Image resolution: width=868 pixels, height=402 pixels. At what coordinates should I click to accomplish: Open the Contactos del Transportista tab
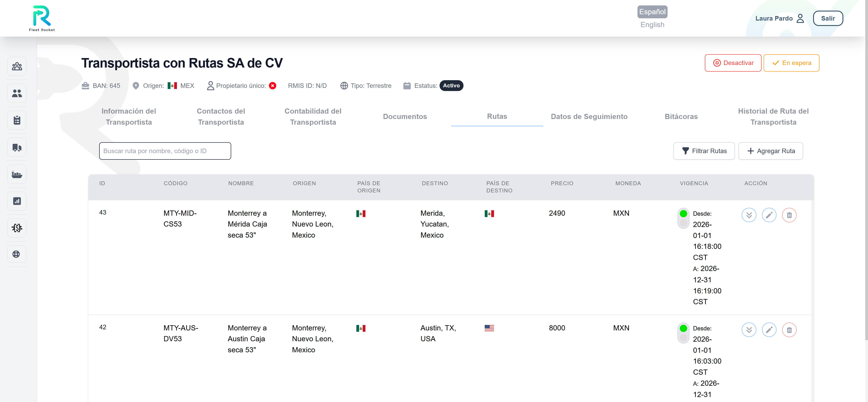(x=221, y=117)
